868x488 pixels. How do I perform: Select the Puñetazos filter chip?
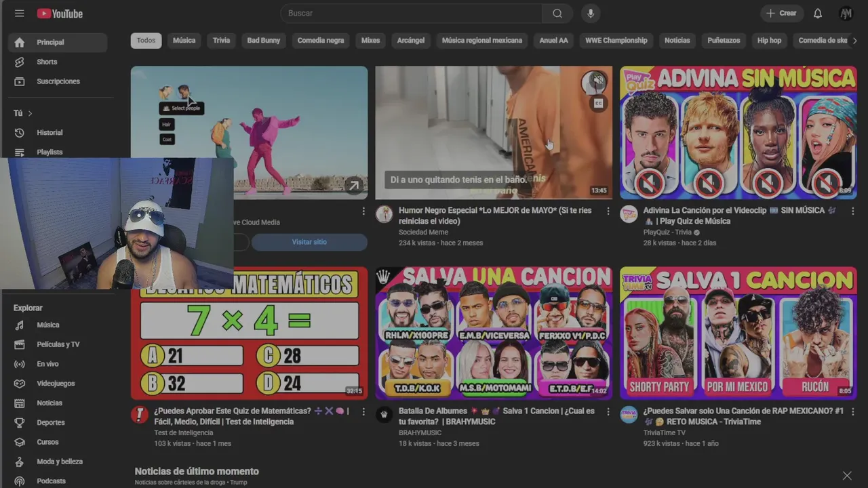coord(724,41)
